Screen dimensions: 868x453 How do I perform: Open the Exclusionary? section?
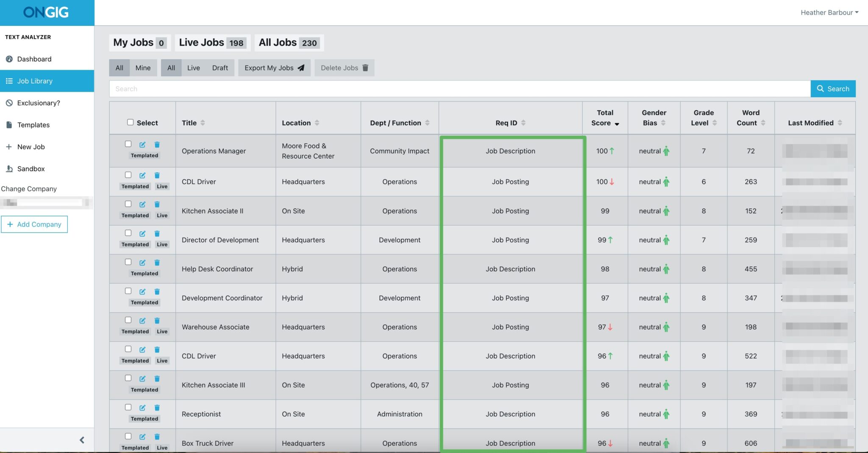coord(38,103)
